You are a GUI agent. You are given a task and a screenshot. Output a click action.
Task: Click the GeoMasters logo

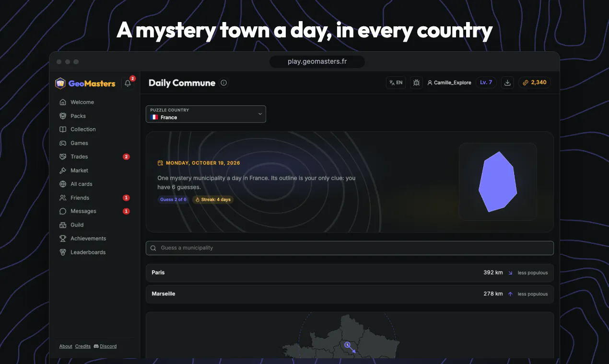tap(85, 83)
